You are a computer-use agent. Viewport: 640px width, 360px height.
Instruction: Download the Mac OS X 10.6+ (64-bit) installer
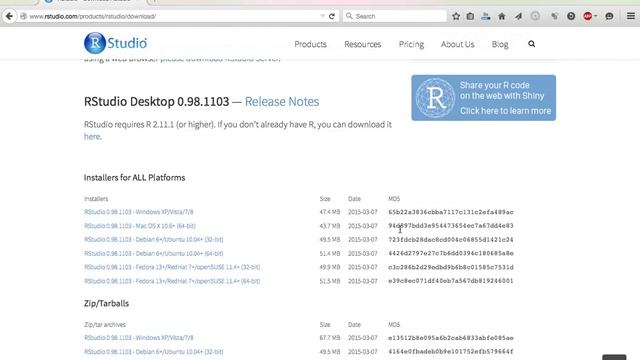(140, 226)
